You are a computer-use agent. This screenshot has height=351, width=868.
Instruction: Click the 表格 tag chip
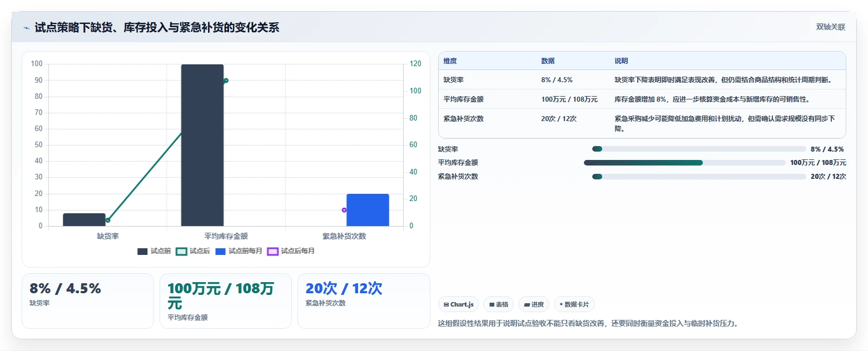(x=499, y=304)
